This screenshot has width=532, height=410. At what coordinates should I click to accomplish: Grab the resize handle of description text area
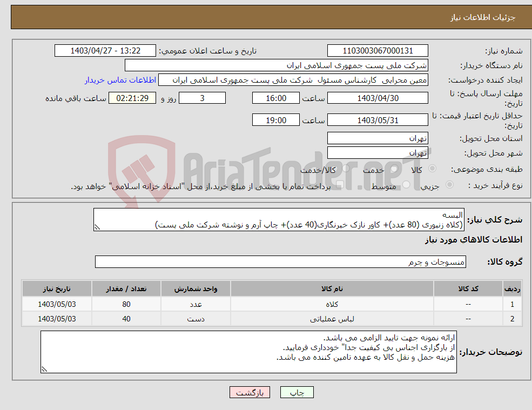[97, 227]
